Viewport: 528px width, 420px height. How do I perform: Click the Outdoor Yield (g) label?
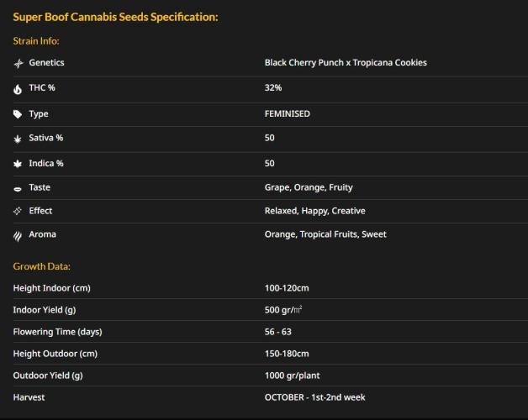[48, 376]
